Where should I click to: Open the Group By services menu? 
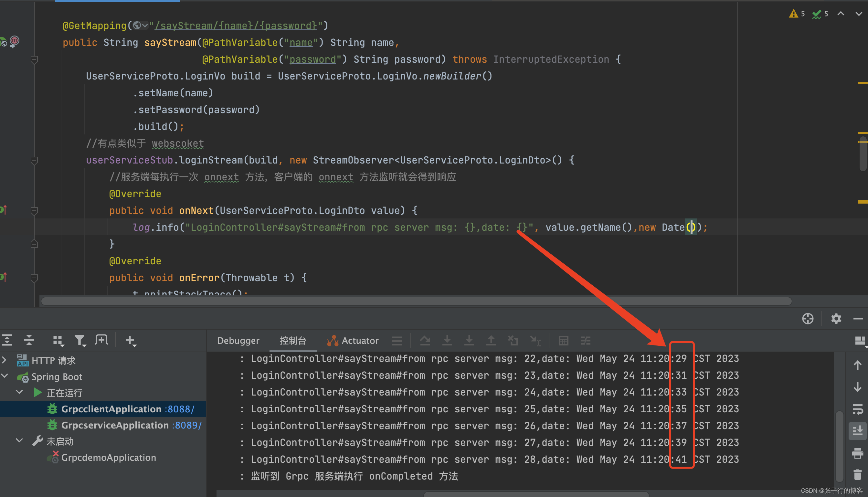point(58,340)
